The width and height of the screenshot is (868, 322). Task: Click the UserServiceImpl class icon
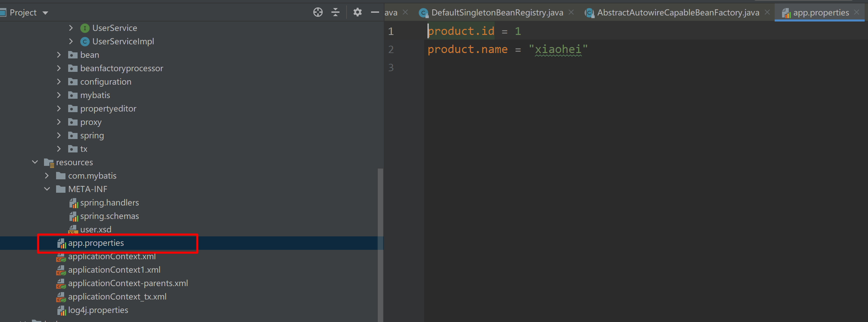(85, 42)
